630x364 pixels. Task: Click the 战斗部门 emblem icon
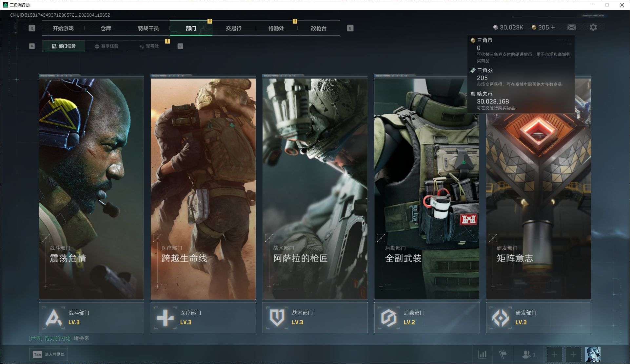tap(54, 318)
